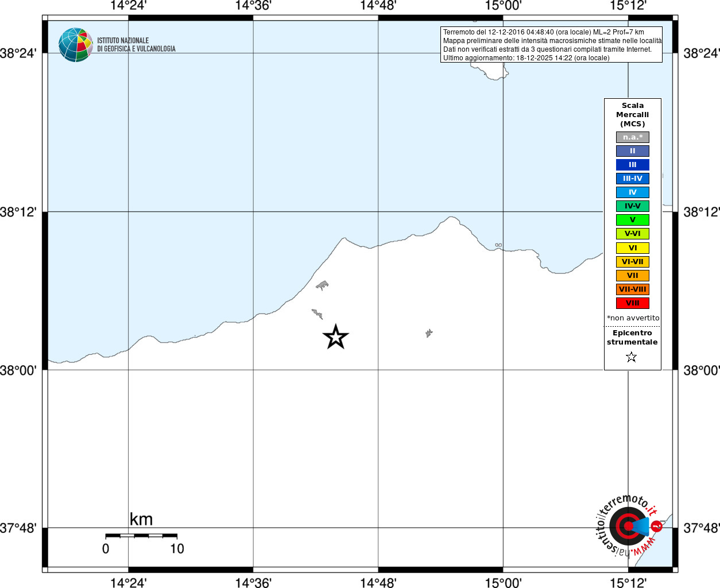Click the Epicentro strumentale label
Image resolution: width=720 pixels, height=588 pixels.
tap(632, 338)
